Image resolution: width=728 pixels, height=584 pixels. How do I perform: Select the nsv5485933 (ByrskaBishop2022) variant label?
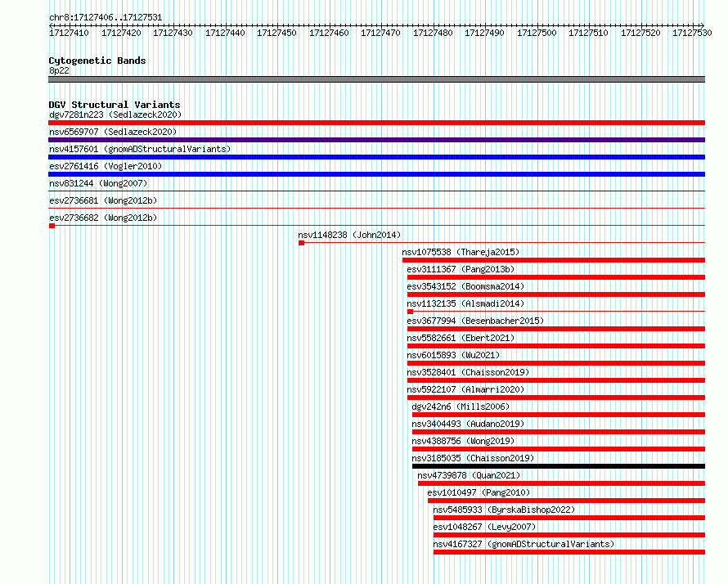504,510
